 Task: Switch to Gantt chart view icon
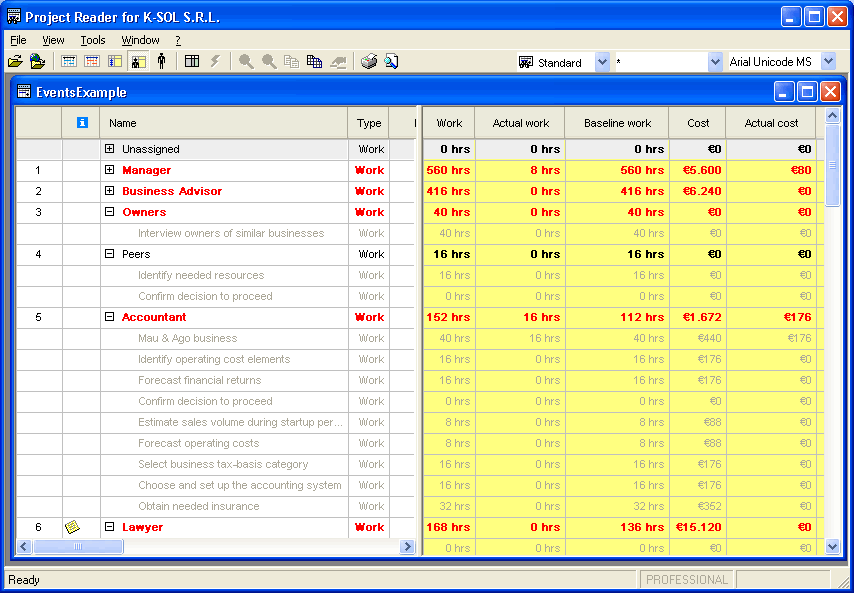click(x=69, y=62)
